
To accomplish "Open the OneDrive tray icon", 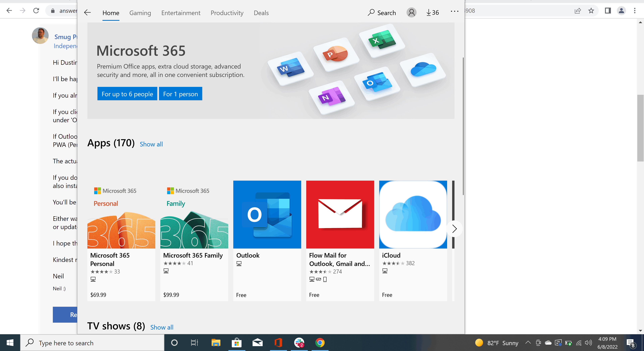I will (548, 343).
